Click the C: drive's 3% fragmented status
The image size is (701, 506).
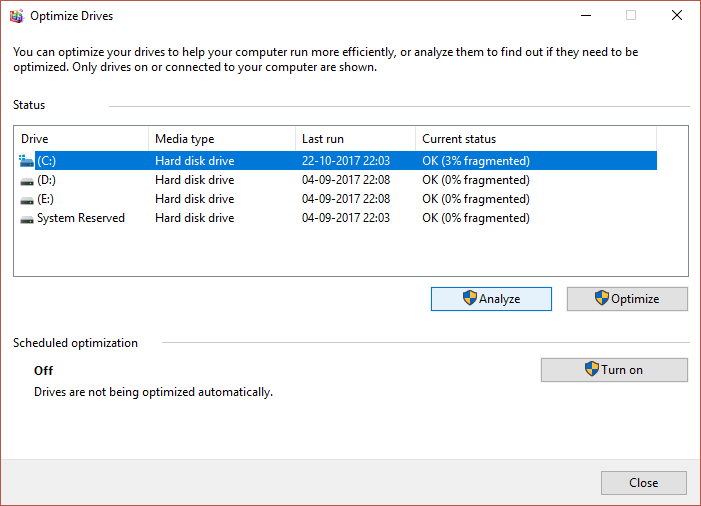(x=476, y=161)
